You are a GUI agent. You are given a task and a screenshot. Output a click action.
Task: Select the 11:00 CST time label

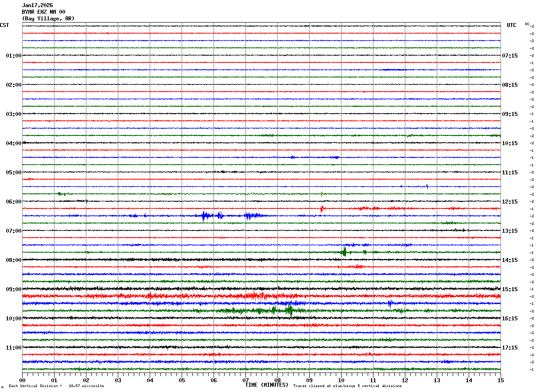point(14,348)
